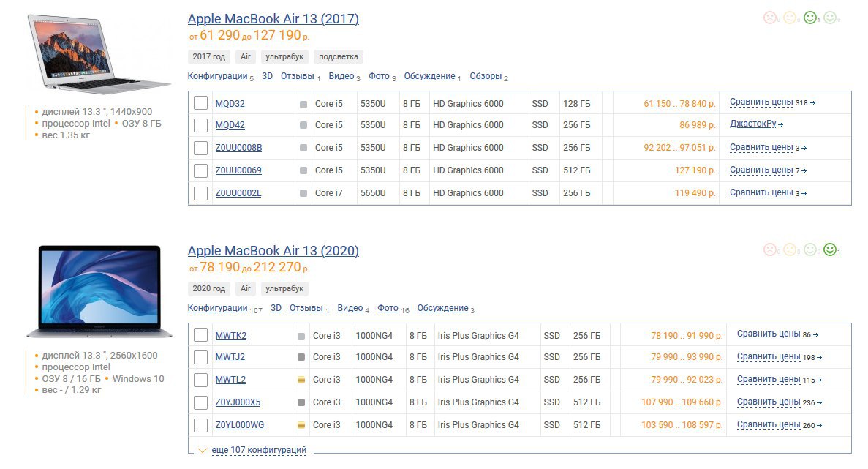Open the Z0UU00069 model link
The height and width of the screenshot is (469, 868).
238,170
